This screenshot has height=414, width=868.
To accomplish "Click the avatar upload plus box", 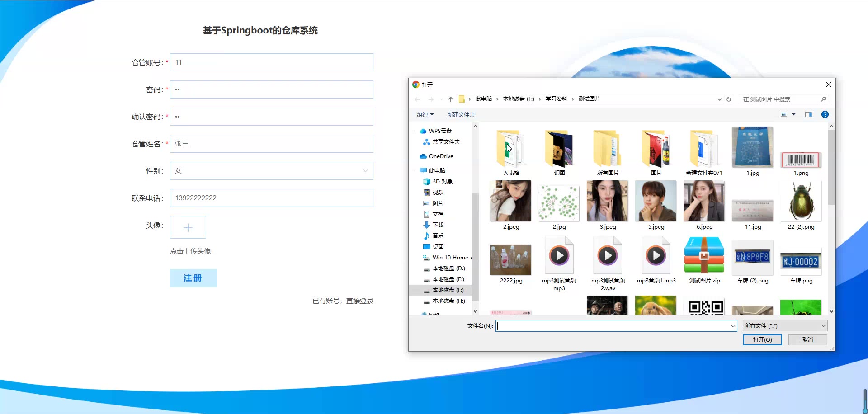I will (188, 227).
